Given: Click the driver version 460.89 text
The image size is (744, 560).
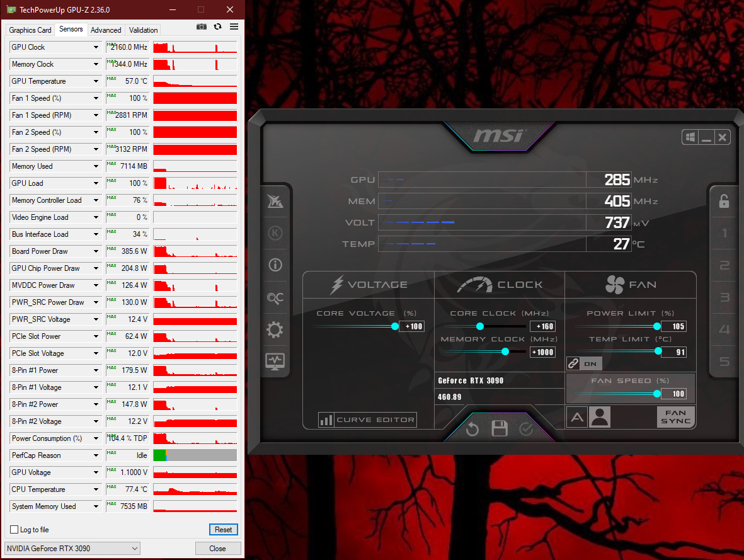Looking at the screenshot, I should [449, 397].
